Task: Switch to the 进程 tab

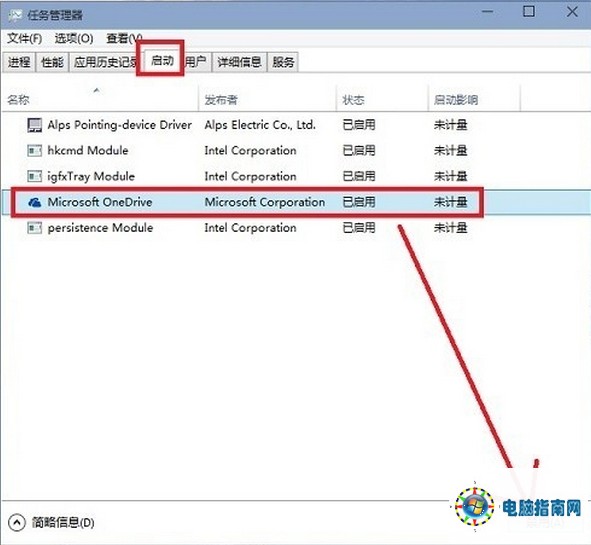Action: 19,62
